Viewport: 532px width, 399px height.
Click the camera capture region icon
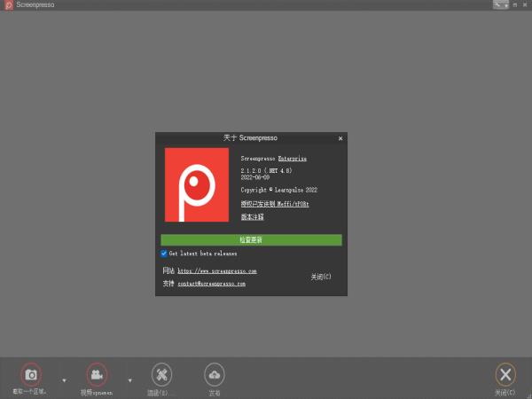[x=31, y=374]
